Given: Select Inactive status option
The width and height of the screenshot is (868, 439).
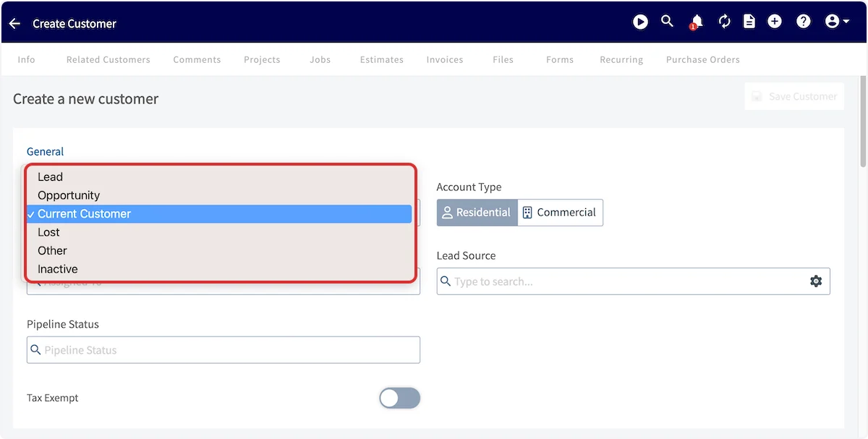Looking at the screenshot, I should [219, 269].
